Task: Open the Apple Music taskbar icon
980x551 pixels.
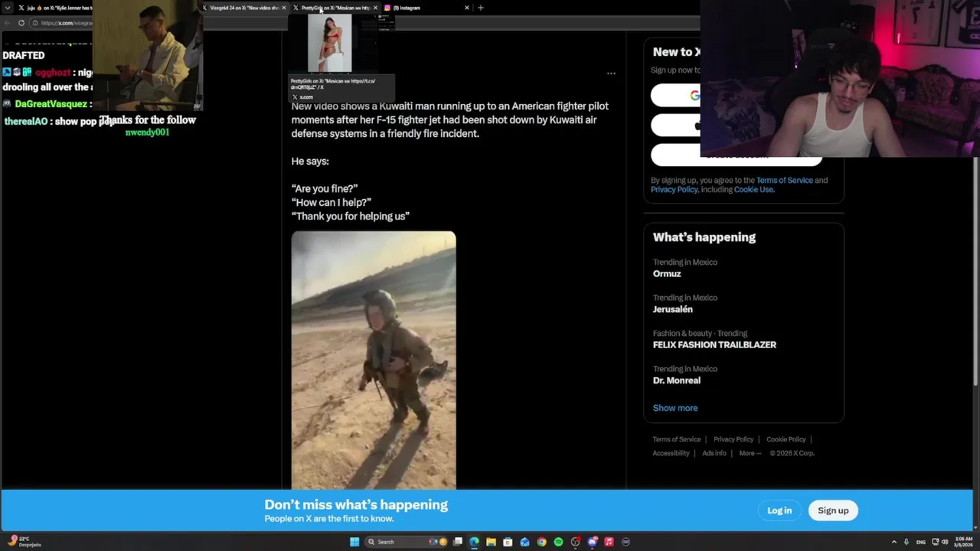Action: 609,542
